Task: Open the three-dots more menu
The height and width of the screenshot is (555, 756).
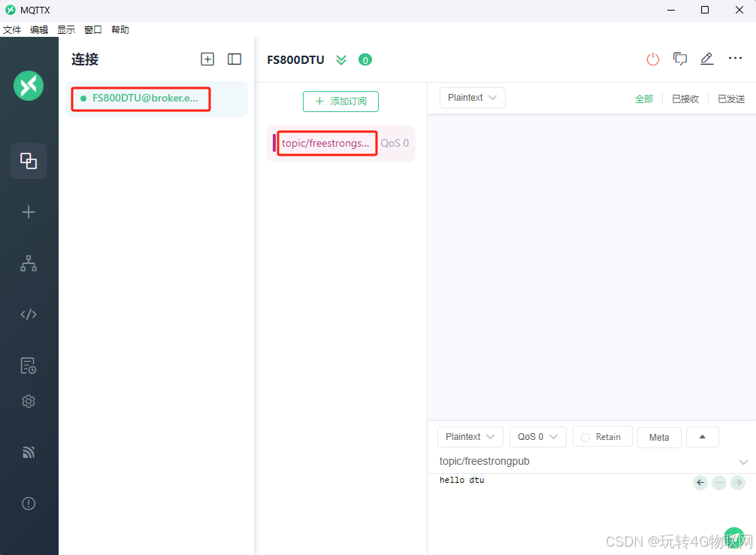Action: pyautogui.click(x=735, y=59)
